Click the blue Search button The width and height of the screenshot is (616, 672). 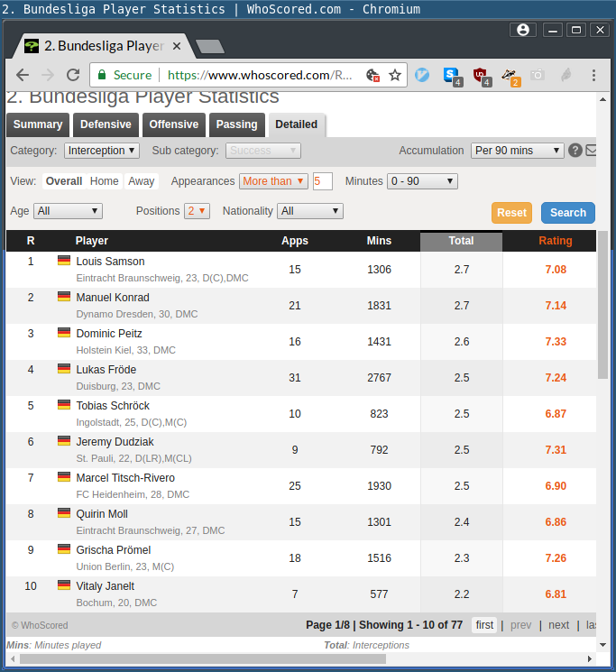(x=568, y=213)
